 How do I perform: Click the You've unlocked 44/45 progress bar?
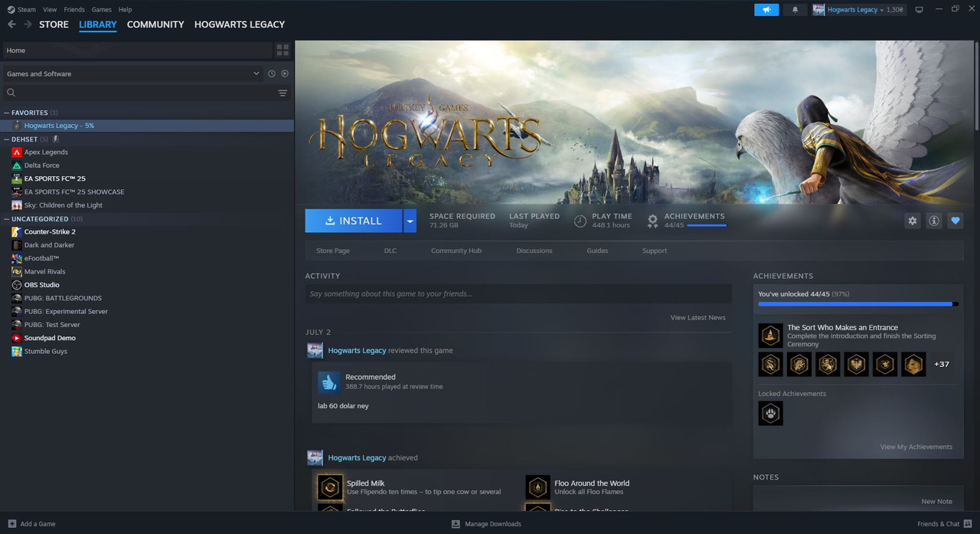point(858,304)
